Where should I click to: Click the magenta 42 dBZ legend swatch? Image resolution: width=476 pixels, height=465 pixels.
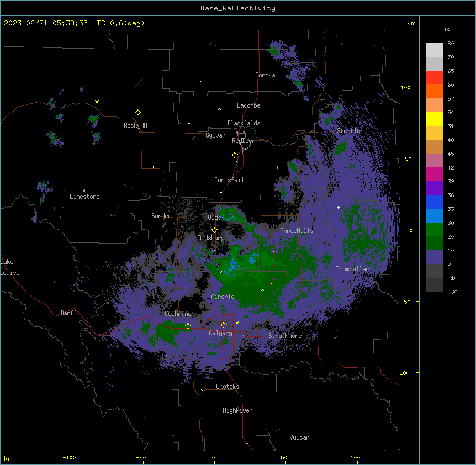(x=434, y=174)
